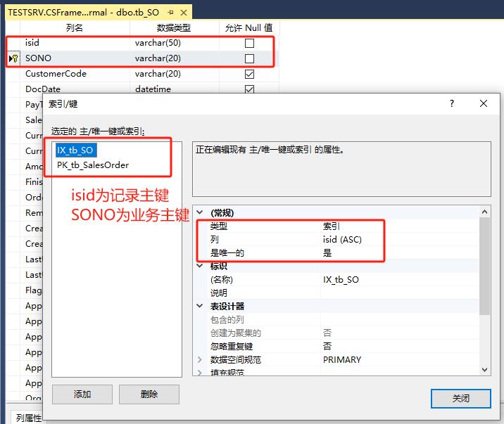Image resolution: width=504 pixels, height=424 pixels.
Task: Close the dbo.tb_SO document tab
Action: pos(184,13)
